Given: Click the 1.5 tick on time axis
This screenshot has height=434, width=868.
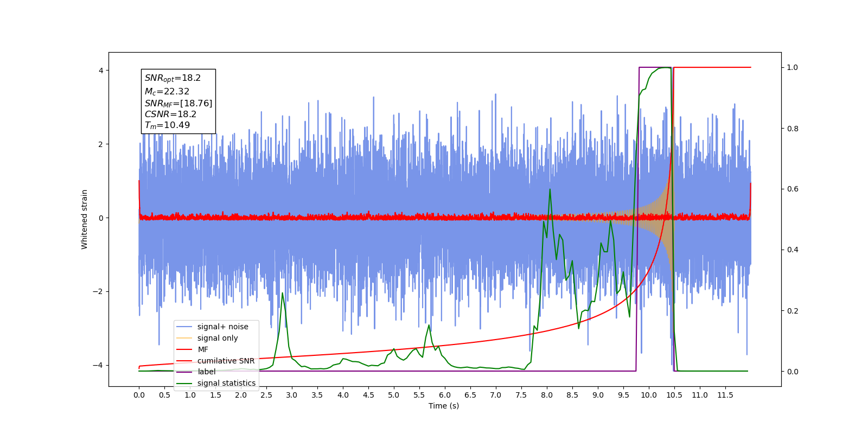Looking at the screenshot, I should click(x=215, y=395).
